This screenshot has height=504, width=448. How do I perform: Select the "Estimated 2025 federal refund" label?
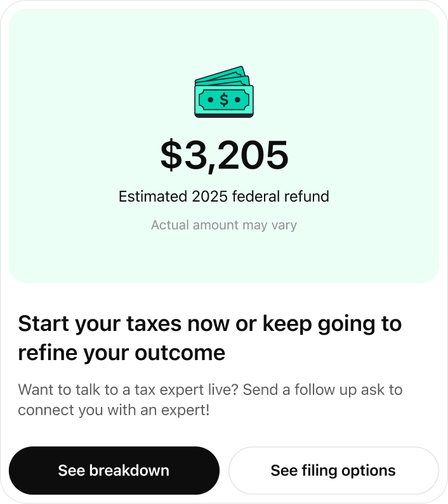coord(224,197)
